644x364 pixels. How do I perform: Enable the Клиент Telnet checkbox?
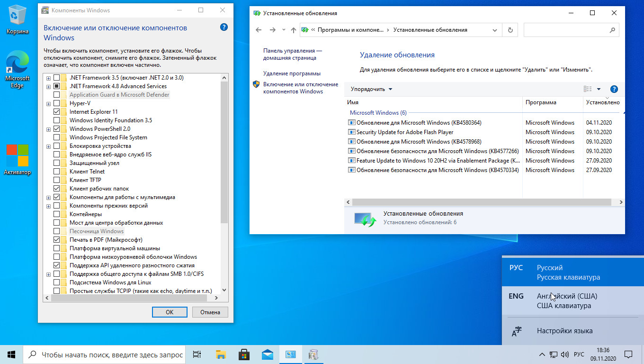point(57,172)
